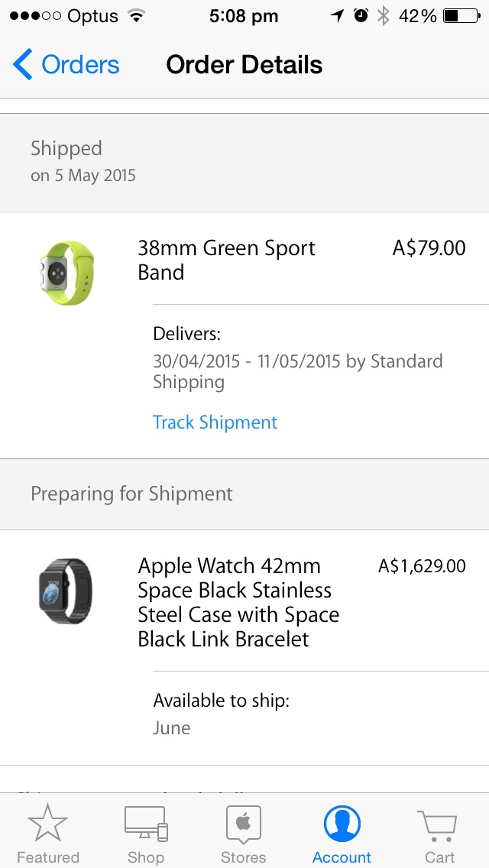Tap the Wi-Fi status icon
Image resolution: width=489 pixels, height=868 pixels.
click(x=137, y=16)
